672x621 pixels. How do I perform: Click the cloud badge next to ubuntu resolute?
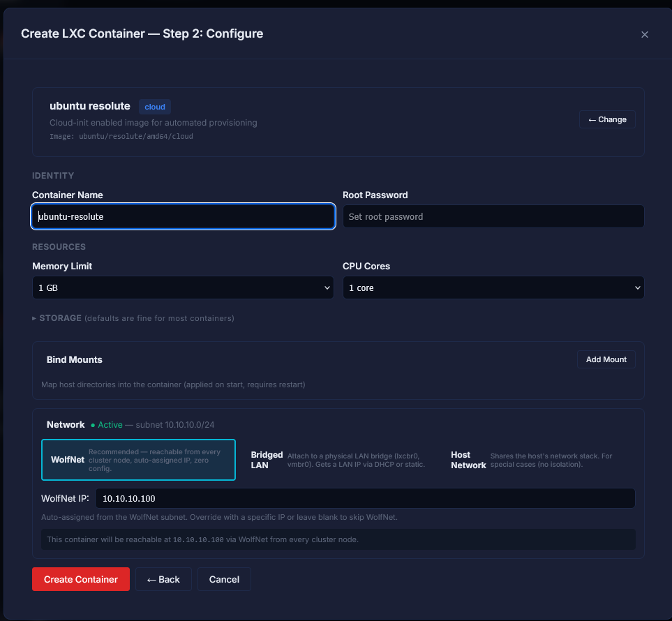(x=155, y=107)
